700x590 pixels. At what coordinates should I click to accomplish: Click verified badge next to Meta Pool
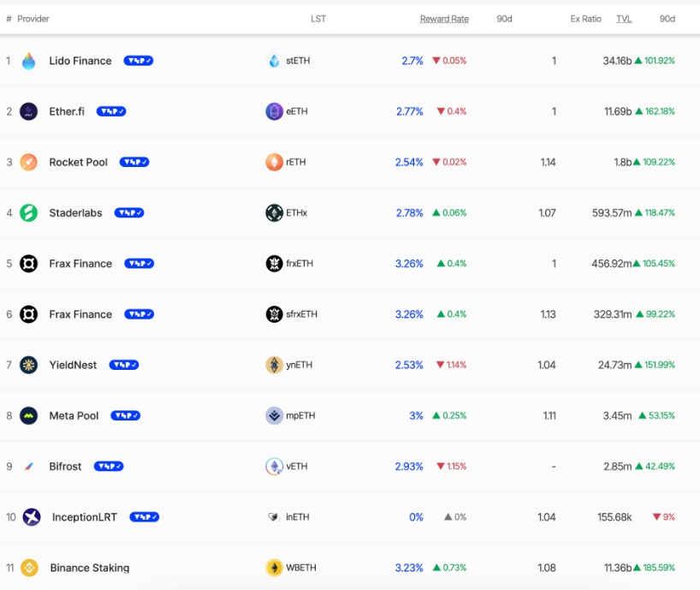[126, 416]
